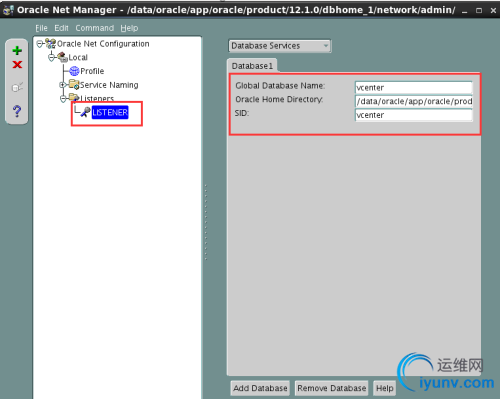Image resolution: width=500 pixels, height=399 pixels.
Task: Select the Listeners tree item
Action: tap(97, 98)
